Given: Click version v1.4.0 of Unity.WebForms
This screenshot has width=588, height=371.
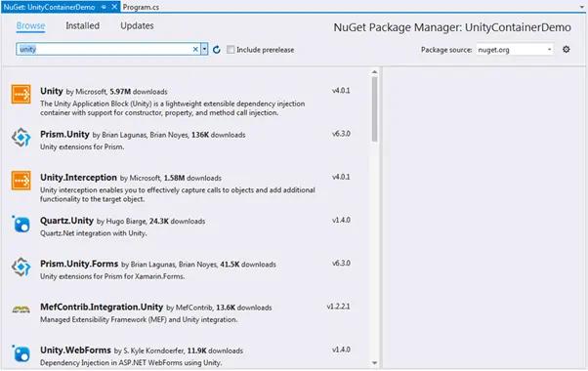Looking at the screenshot, I should coord(341,350).
